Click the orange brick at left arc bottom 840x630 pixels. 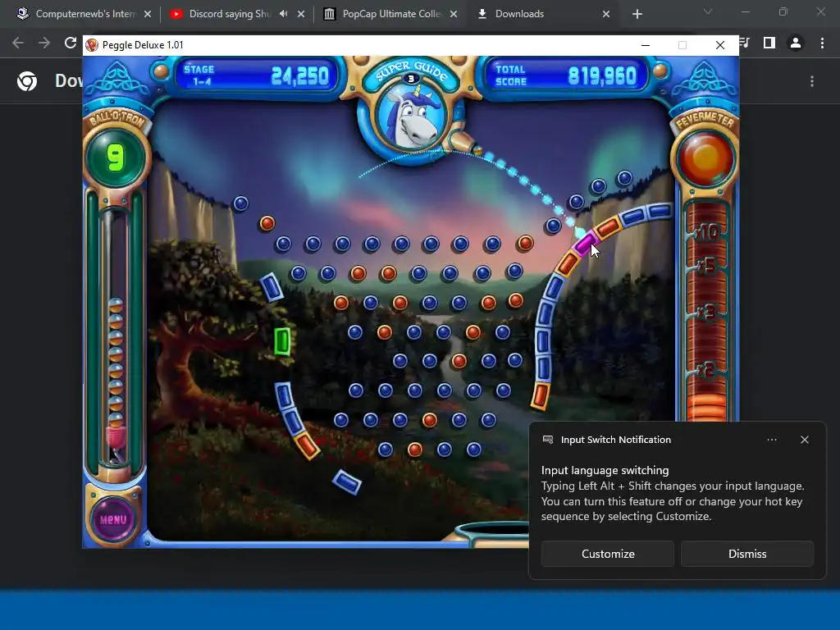tap(307, 446)
